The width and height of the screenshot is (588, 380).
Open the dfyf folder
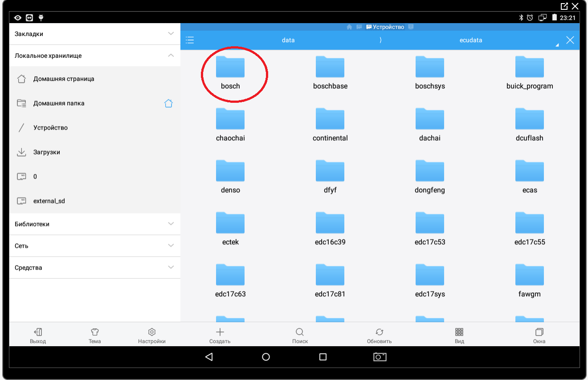330,178
